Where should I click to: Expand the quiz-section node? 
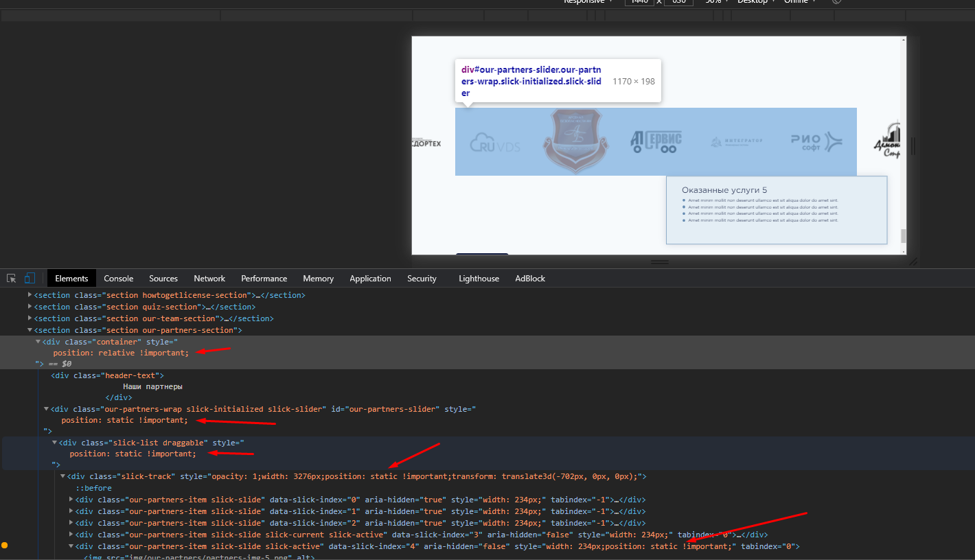click(x=30, y=307)
